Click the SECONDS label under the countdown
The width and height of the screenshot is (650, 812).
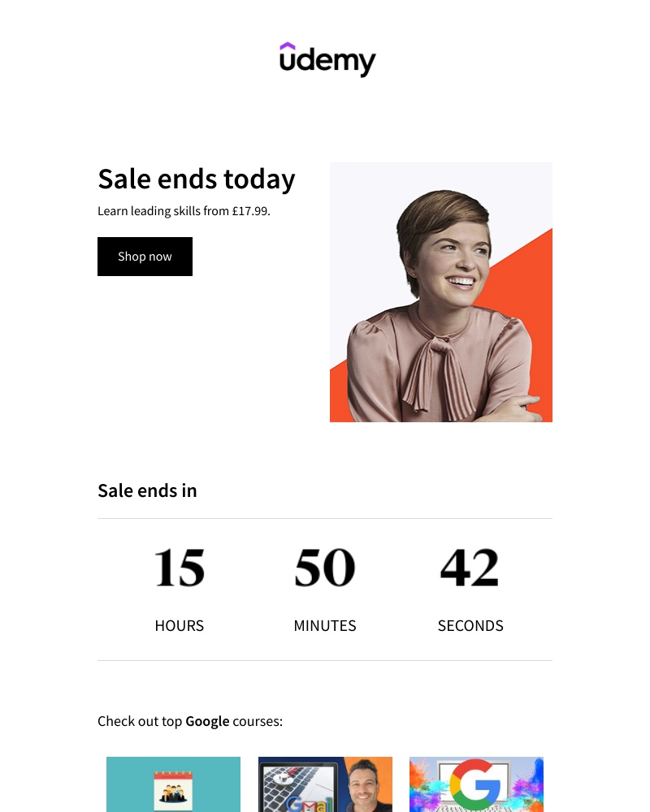[470, 625]
